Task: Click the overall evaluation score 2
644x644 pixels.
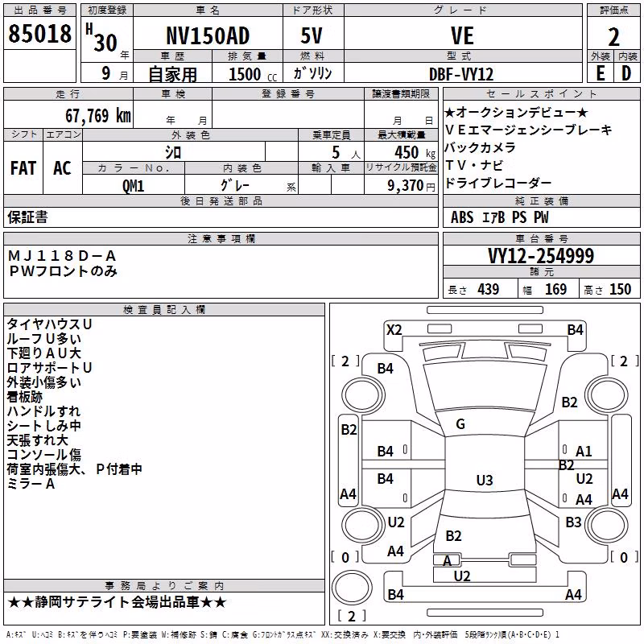Action: pyautogui.click(x=613, y=37)
